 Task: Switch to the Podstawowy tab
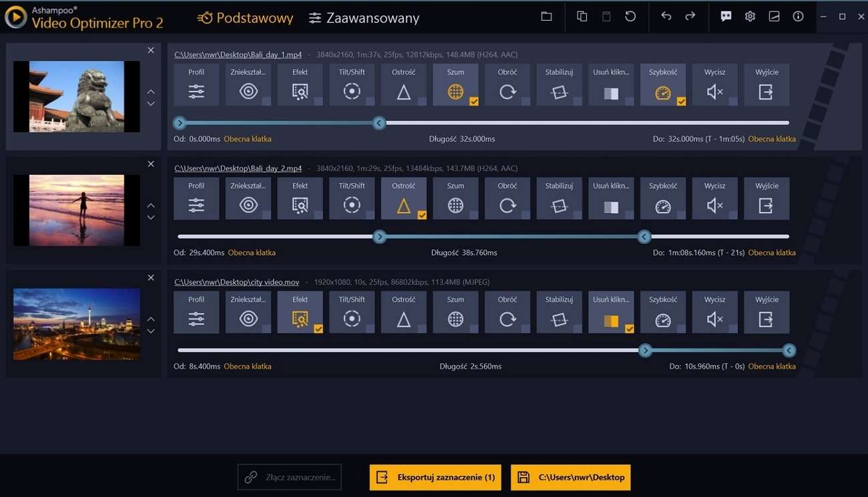[x=245, y=18]
